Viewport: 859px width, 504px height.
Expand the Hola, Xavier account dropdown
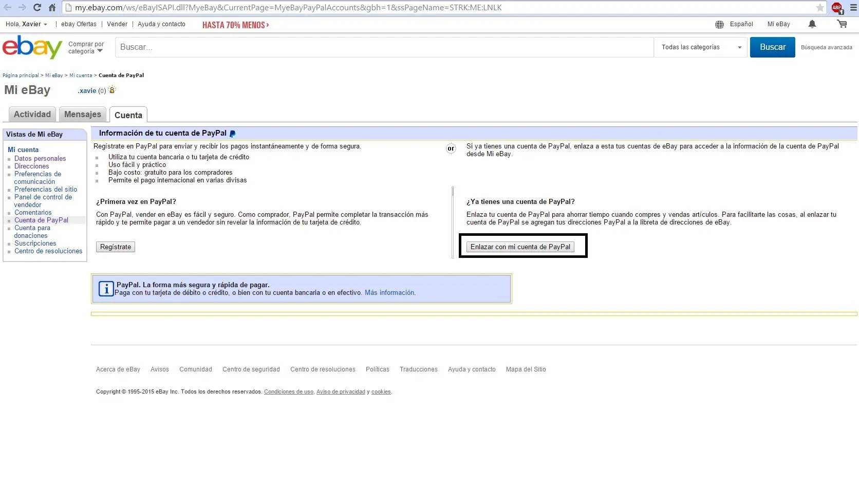click(x=26, y=24)
